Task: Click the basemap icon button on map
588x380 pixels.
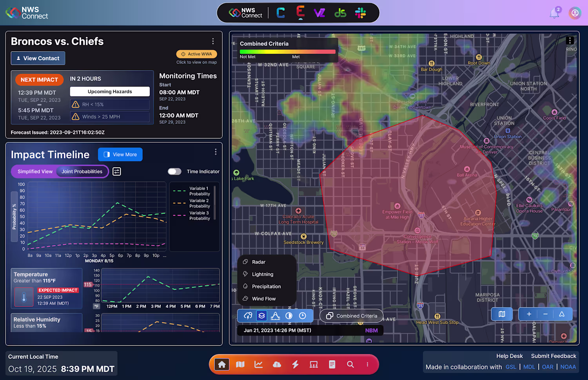Action: coord(502,314)
